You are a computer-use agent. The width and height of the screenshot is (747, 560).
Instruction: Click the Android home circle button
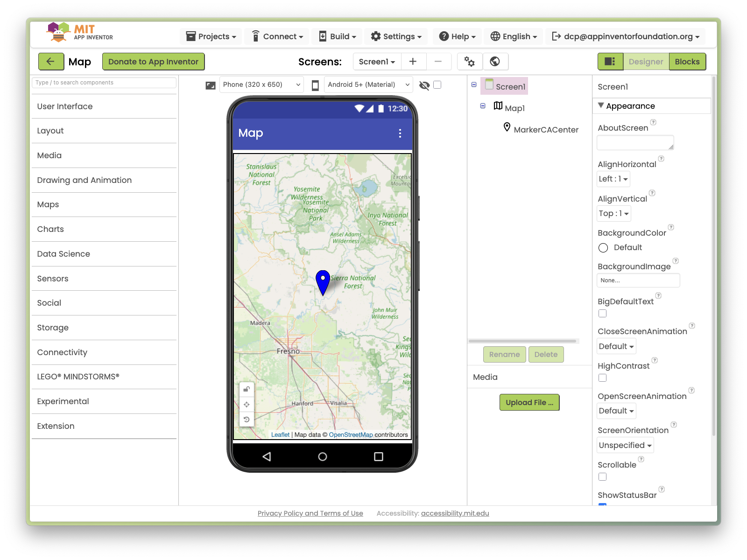click(323, 456)
